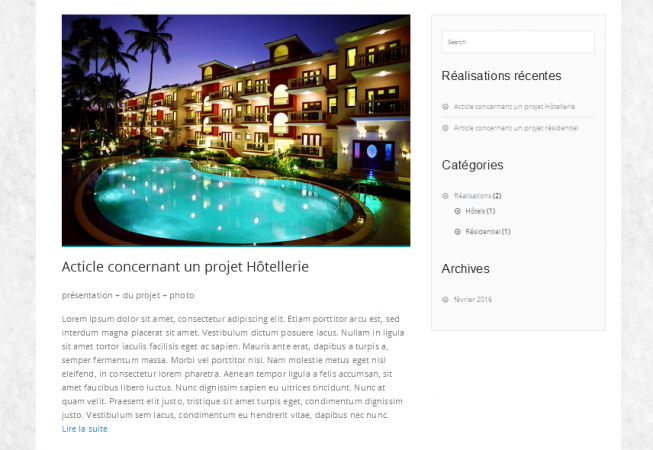Click the Réalisations récentes widget heading
Viewport: 653px width, 450px height.
click(501, 76)
